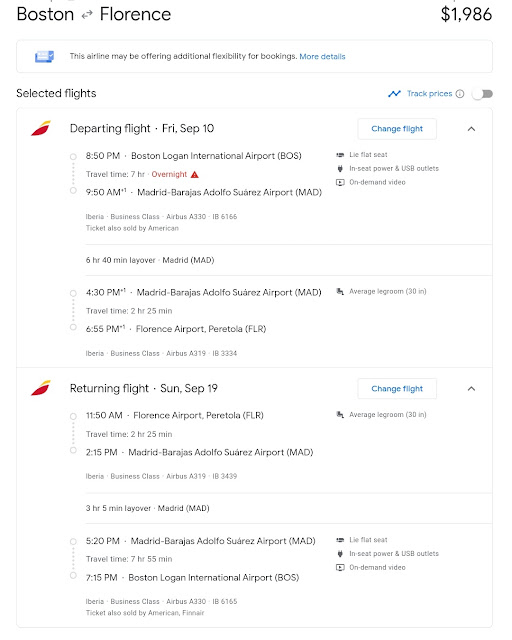Viewport: 512px width, 640px height.
Task: Click the Track prices info icon
Action: (x=460, y=94)
